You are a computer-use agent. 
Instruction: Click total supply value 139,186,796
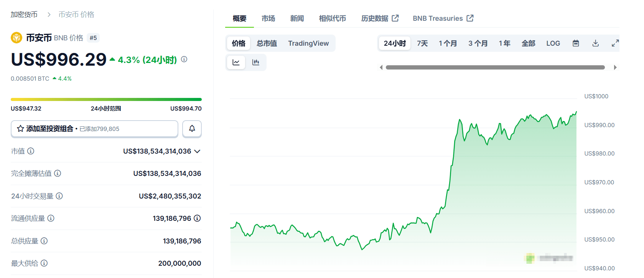(x=182, y=241)
